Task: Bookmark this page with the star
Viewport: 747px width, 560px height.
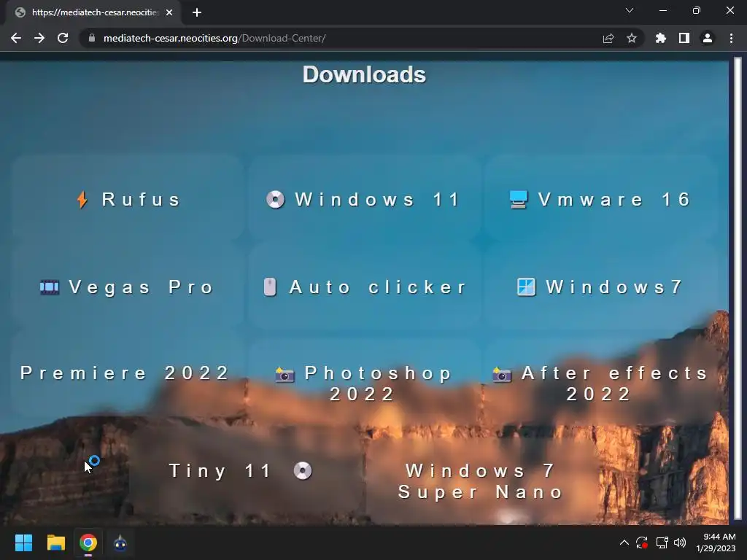Action: point(632,38)
